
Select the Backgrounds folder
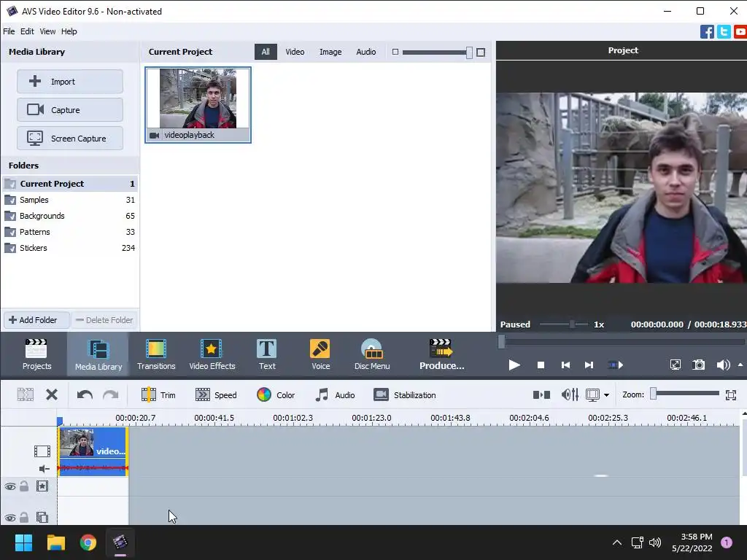click(x=70, y=216)
